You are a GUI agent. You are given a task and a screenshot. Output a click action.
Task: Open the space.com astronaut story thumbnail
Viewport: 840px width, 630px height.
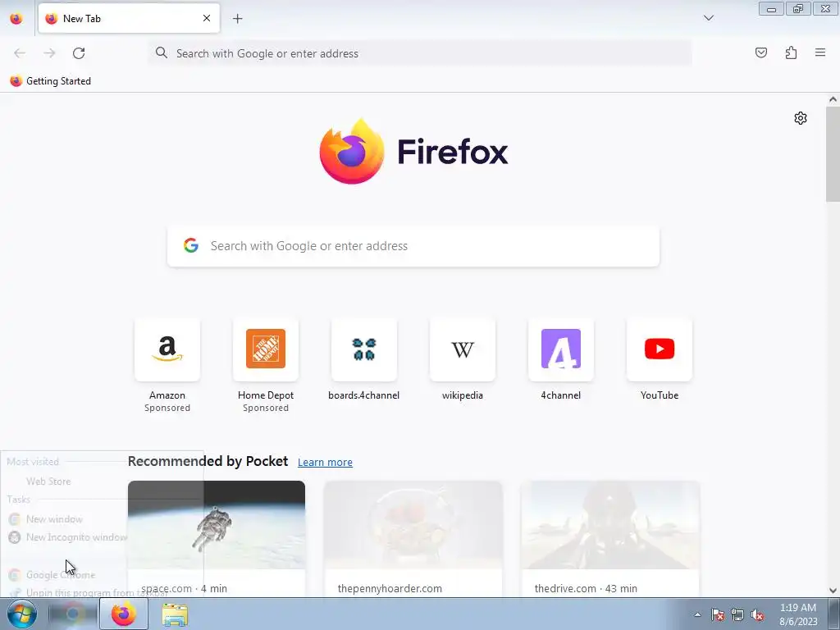[217, 525]
